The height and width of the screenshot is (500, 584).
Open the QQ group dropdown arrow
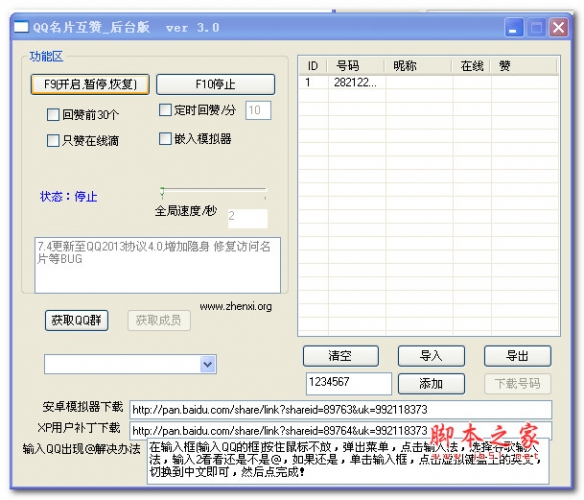coord(208,364)
